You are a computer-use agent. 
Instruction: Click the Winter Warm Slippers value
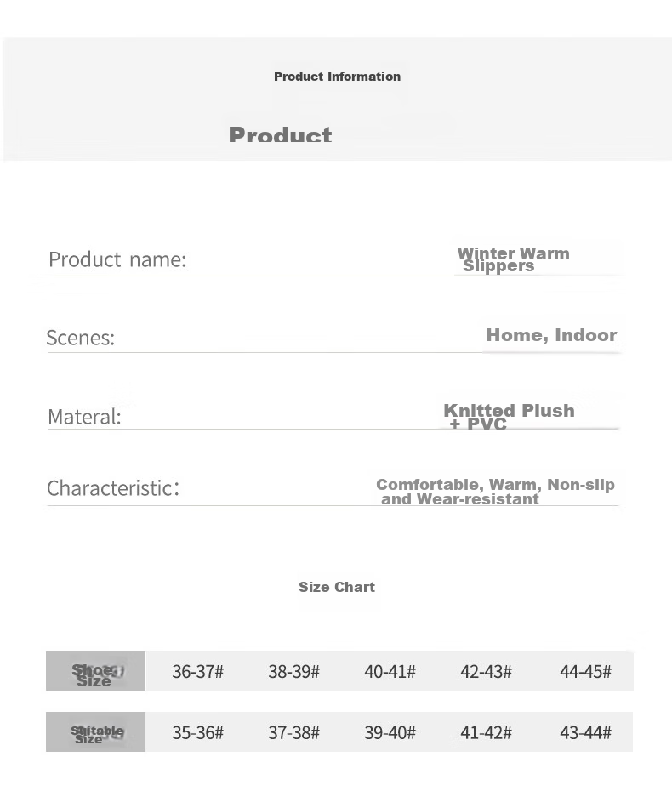click(513, 259)
